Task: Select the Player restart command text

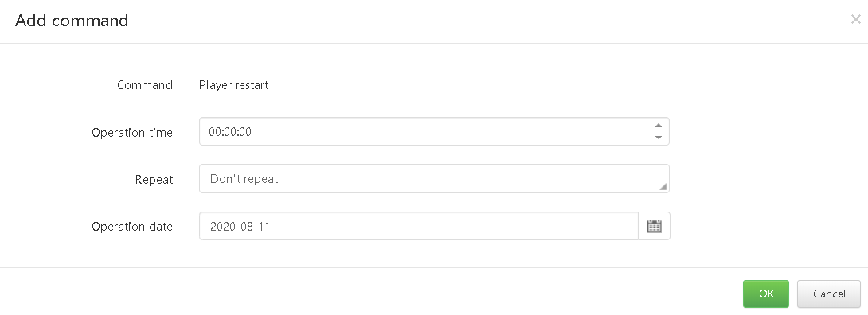Action: click(x=233, y=85)
